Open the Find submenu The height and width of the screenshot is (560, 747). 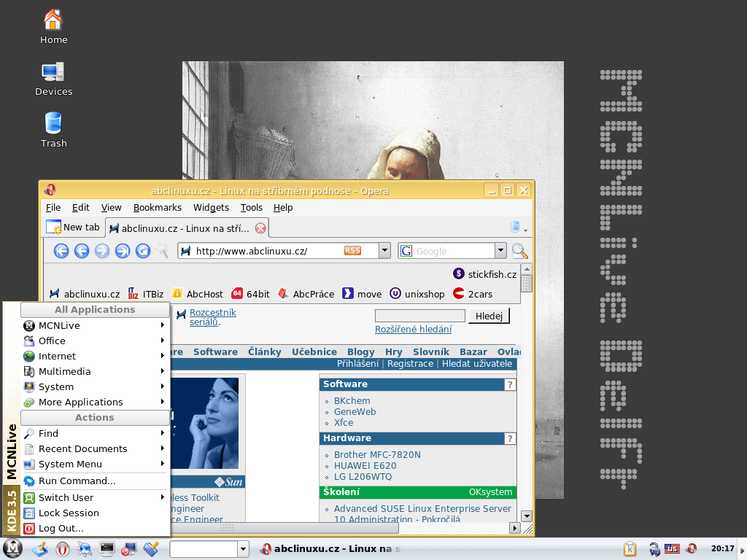pyautogui.click(x=96, y=433)
